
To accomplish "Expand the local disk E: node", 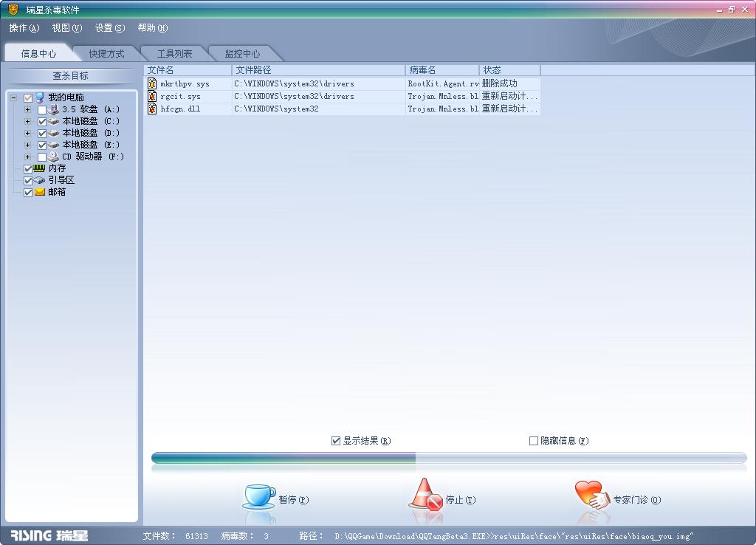I will tap(27, 145).
